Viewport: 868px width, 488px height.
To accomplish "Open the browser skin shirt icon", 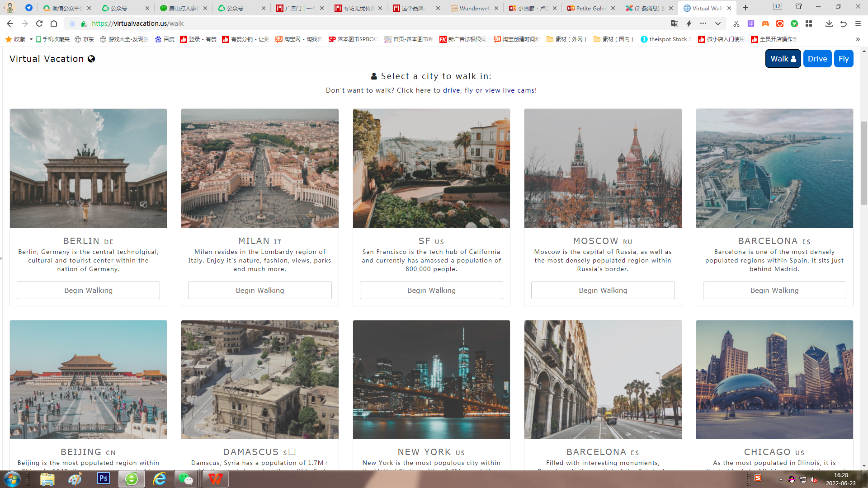I will [x=799, y=6].
